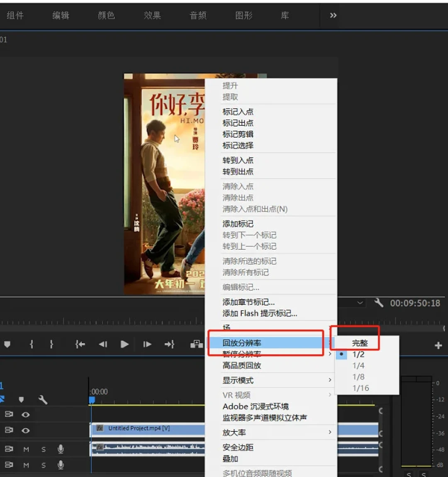Expand the 放大率 submenu
This screenshot has height=477, width=448.
pyautogui.click(x=271, y=432)
